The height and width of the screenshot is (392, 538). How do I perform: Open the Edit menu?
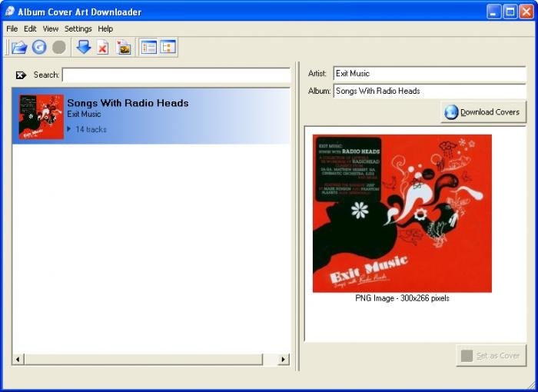(30, 29)
